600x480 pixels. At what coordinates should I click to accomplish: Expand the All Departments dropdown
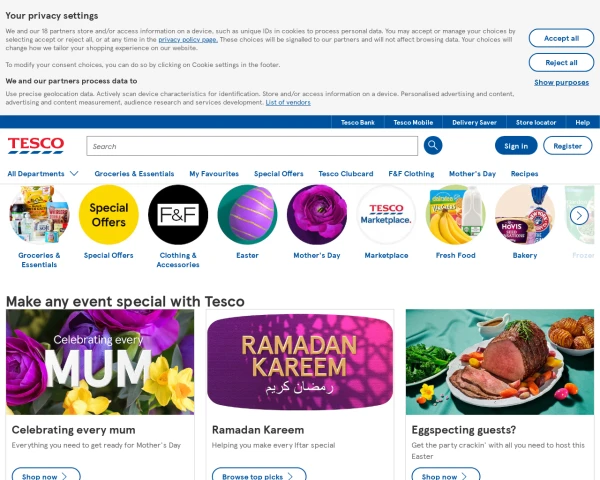43,174
